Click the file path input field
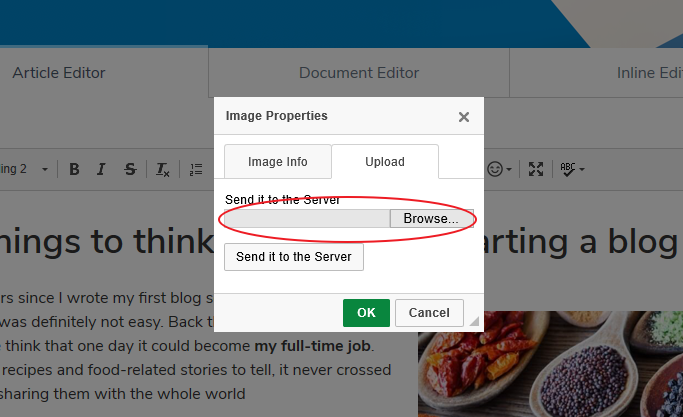This screenshot has width=683, height=417. [307, 218]
